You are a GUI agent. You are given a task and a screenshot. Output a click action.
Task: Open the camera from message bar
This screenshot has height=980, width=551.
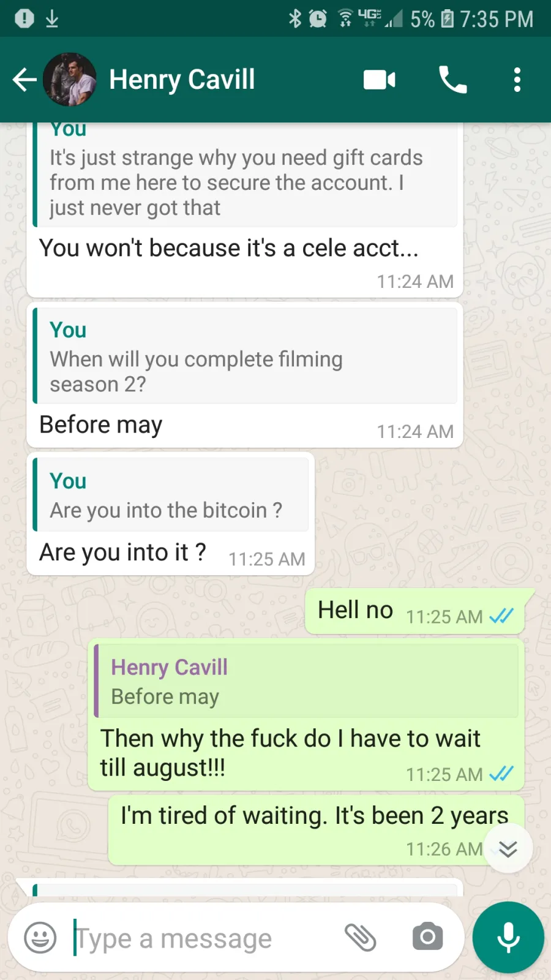pyautogui.click(x=428, y=937)
